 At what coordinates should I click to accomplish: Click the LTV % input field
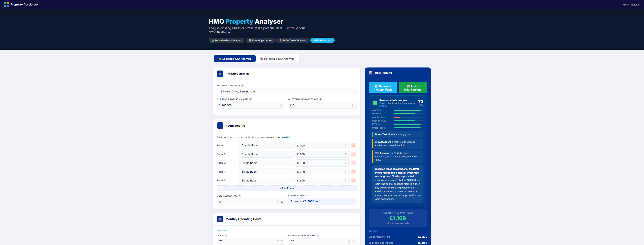coord(251,241)
